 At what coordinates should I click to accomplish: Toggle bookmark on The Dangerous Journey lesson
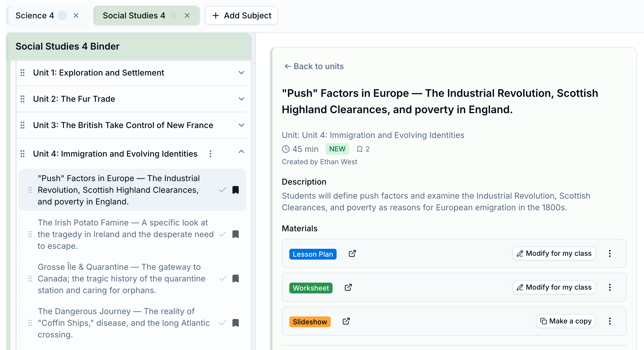pos(236,323)
